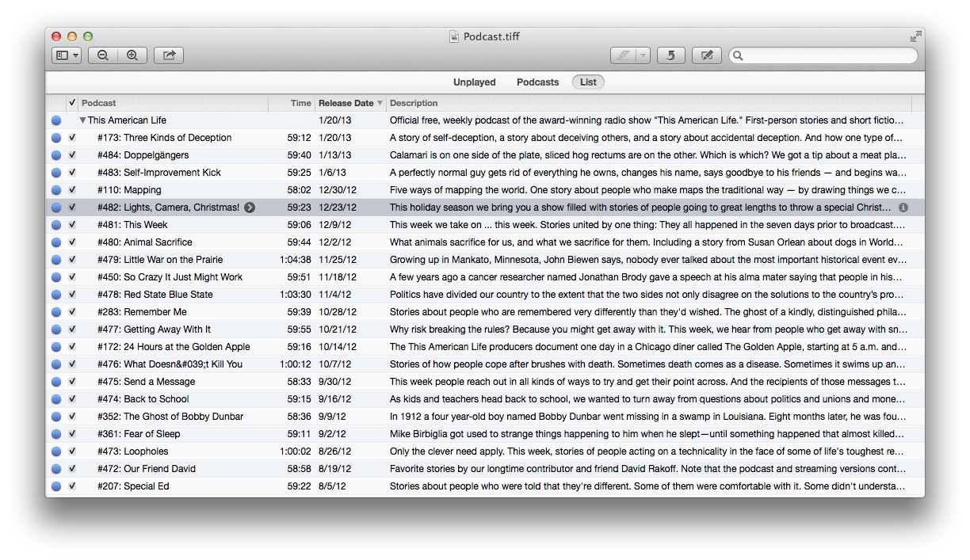Viewport: 970px width, 560px height.
Task: Click blue dot beside #472: Our Friend David
Action: 56,469
